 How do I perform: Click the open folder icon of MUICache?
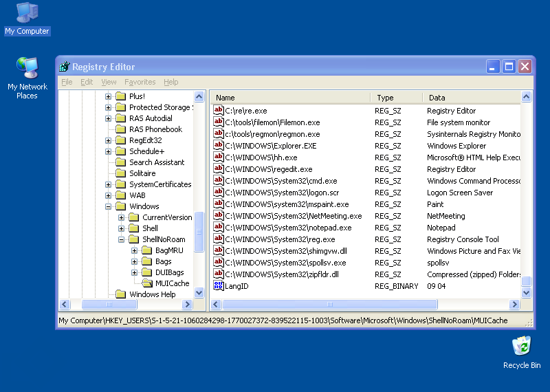point(147,283)
